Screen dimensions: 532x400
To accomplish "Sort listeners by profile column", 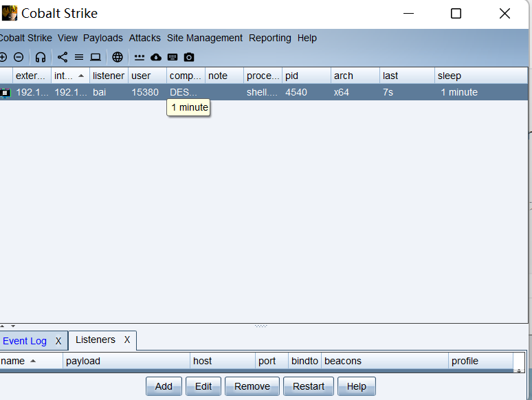I will [x=480, y=361].
